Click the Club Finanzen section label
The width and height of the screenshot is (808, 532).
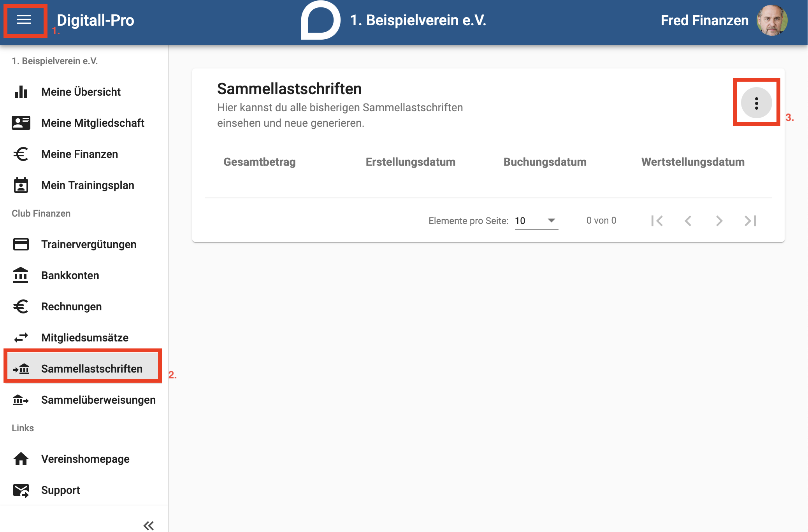pyautogui.click(x=41, y=213)
